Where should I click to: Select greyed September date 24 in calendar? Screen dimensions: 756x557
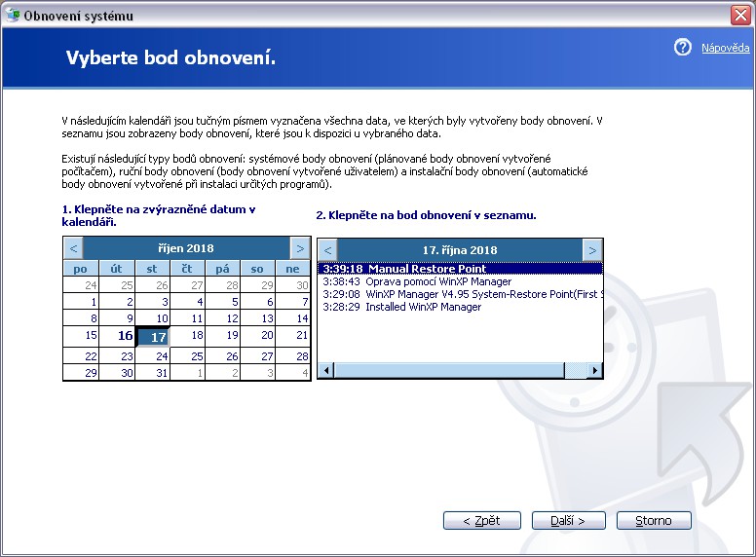(x=82, y=284)
